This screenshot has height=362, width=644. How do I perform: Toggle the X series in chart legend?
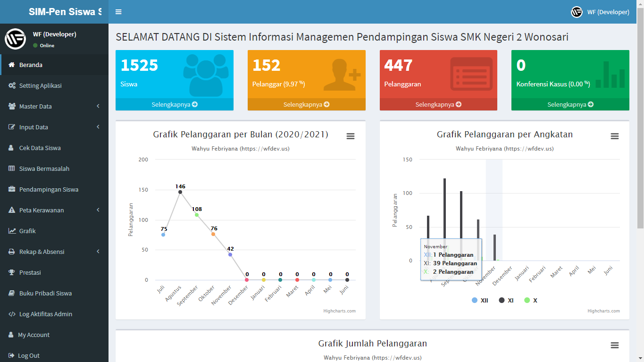click(531, 301)
